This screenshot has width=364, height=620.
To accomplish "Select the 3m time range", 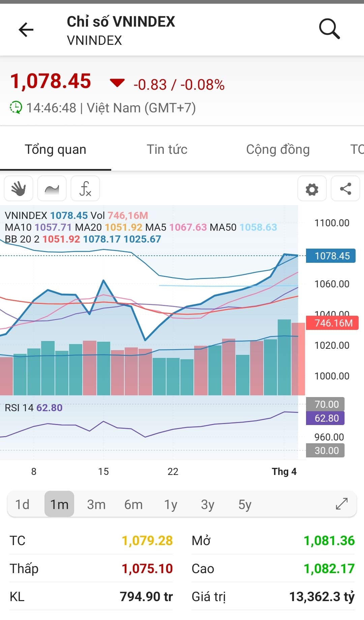I will 96,504.
